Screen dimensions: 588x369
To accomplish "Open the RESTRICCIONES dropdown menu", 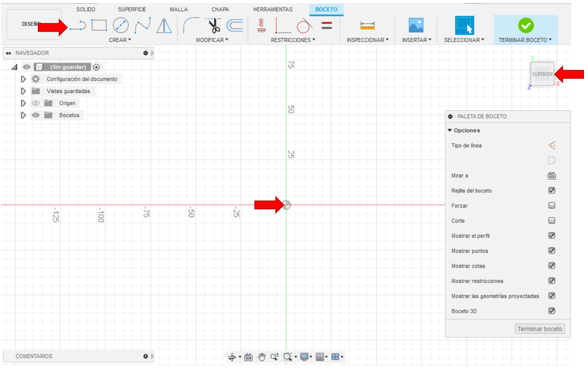I will click(293, 40).
